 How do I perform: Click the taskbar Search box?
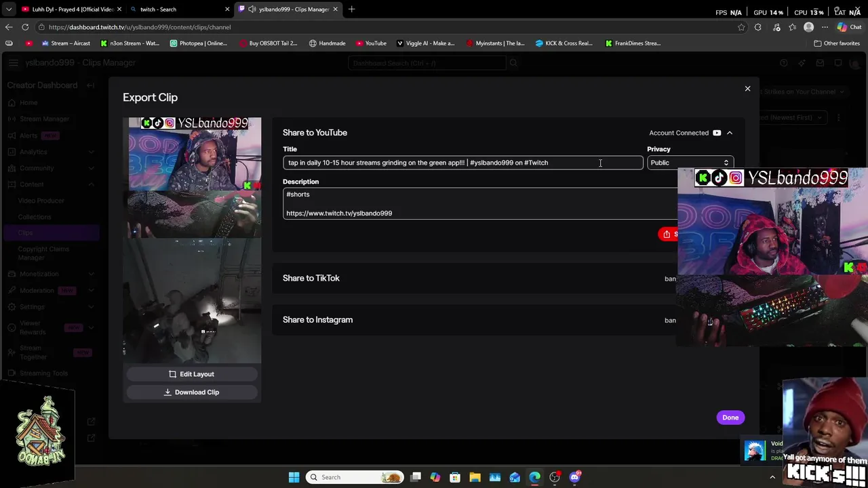[355, 477]
